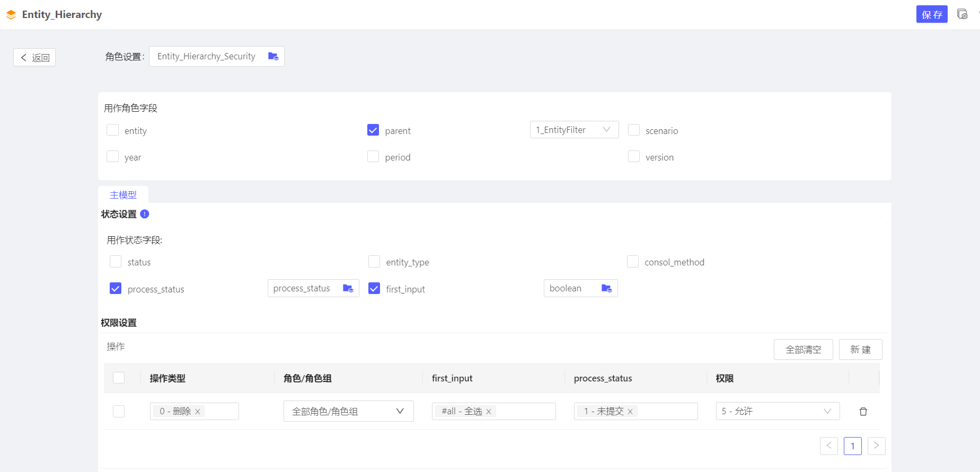Viewport: 980px width, 472px height.
Task: Remove the '1 - 未提交' tag
Action: [x=630, y=412]
